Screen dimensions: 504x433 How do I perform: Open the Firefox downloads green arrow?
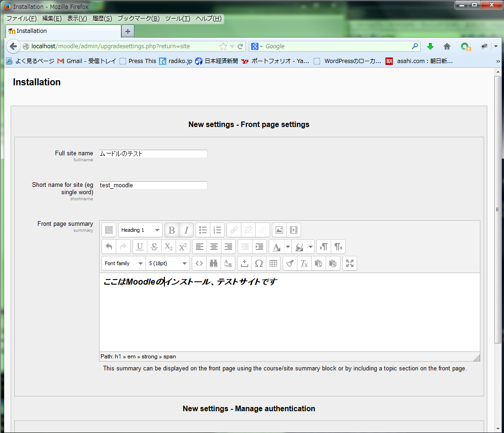pos(430,46)
